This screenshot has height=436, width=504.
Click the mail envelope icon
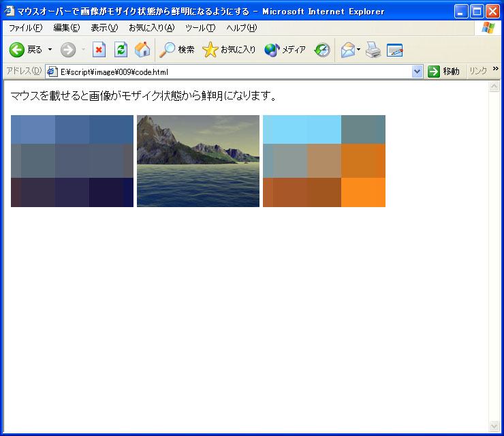(x=348, y=50)
